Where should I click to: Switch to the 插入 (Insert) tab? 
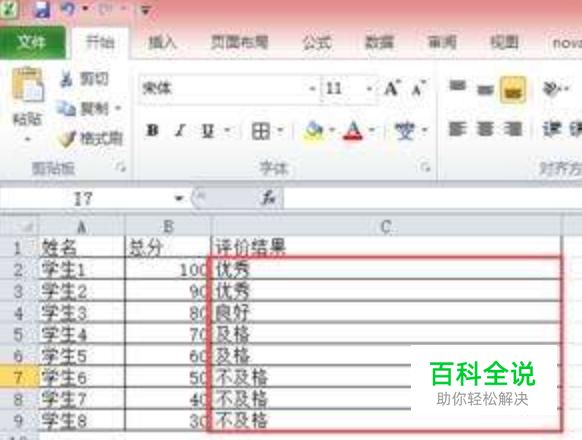(162, 43)
